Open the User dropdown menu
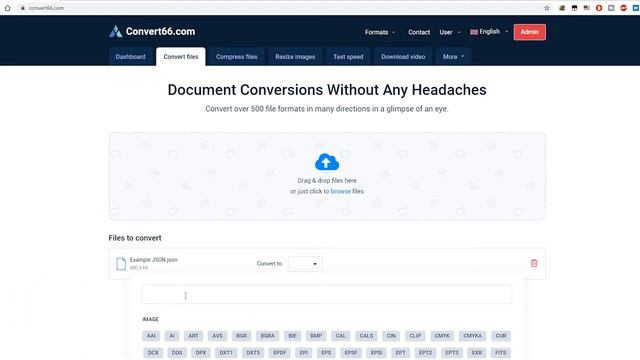This screenshot has width=640, height=360. pyautogui.click(x=450, y=32)
